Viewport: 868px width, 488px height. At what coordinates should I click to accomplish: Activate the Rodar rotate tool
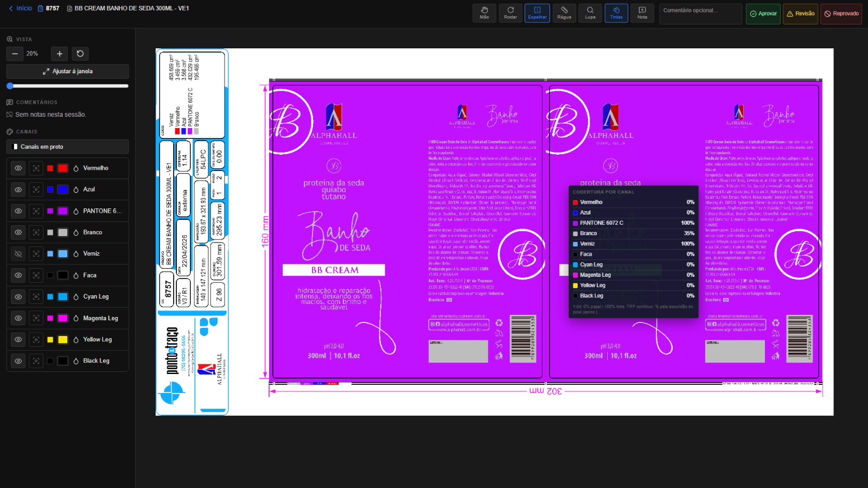tap(510, 13)
